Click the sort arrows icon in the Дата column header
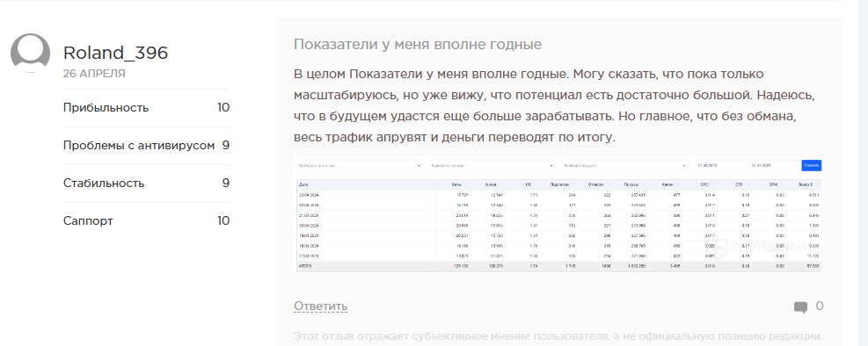 (x=432, y=184)
